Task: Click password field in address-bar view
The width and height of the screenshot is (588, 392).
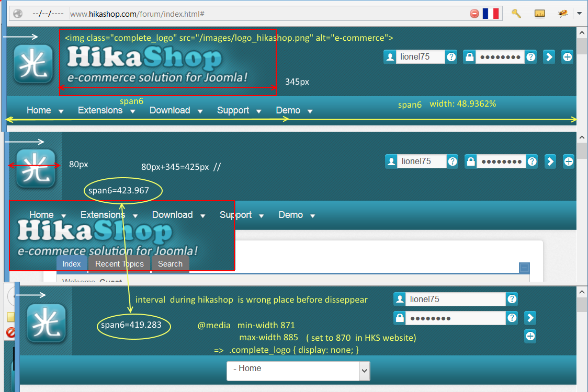Action: (500, 57)
